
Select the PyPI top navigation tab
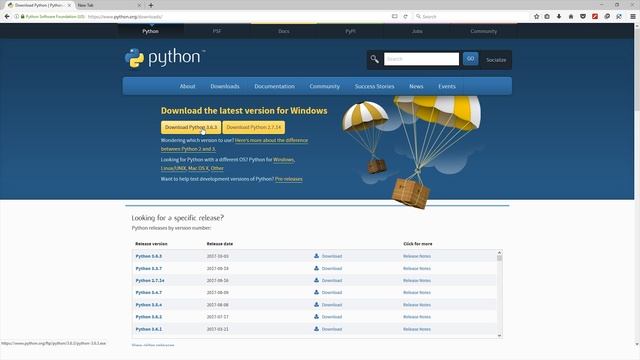350,31
